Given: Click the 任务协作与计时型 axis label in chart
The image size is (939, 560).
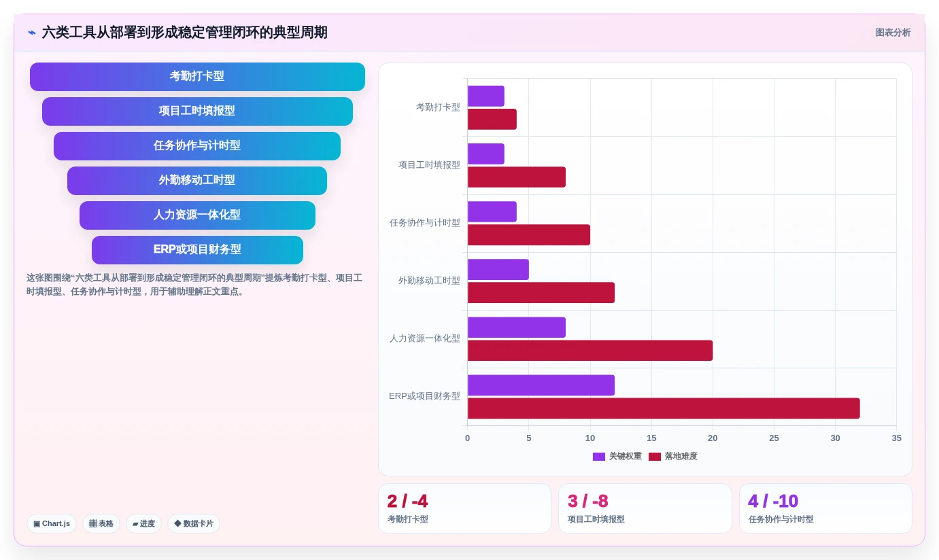Looking at the screenshot, I should [x=425, y=223].
